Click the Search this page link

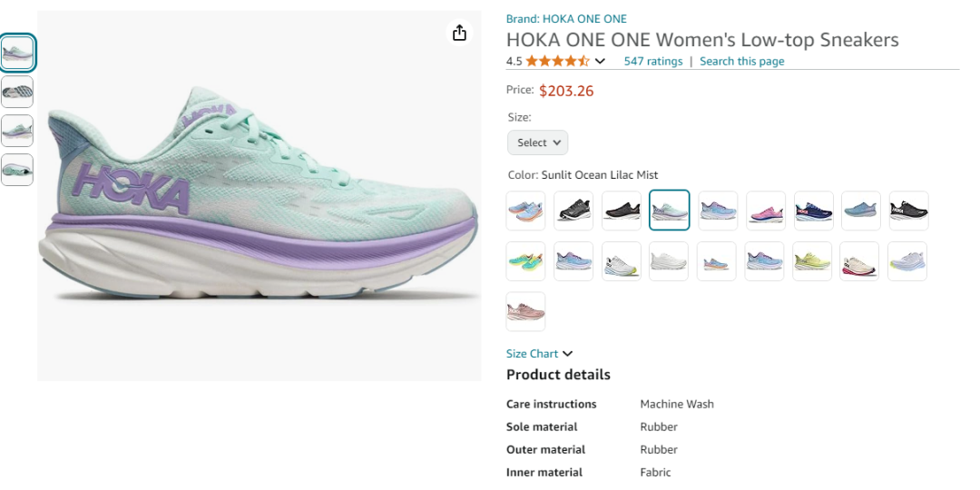pyautogui.click(x=741, y=62)
